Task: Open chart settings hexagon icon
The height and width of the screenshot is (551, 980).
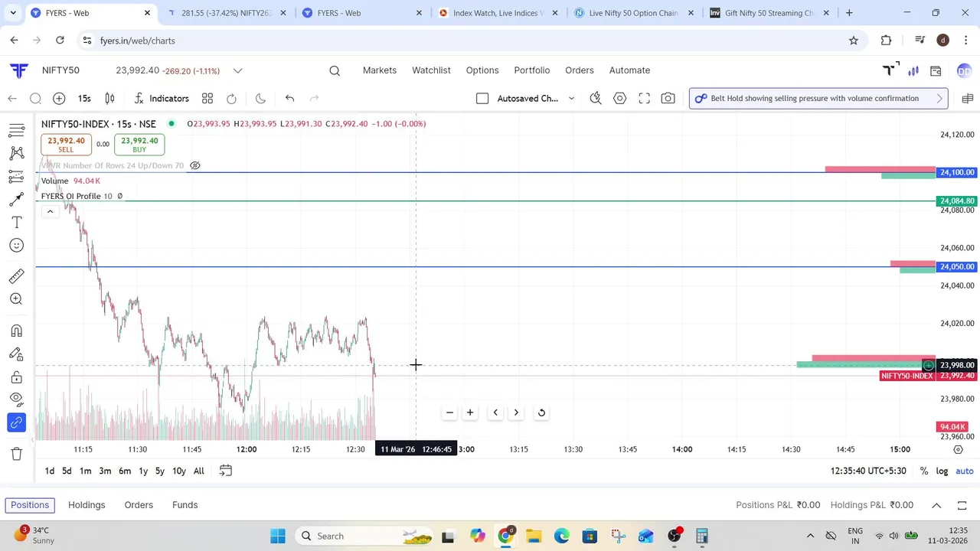Action: coord(620,98)
